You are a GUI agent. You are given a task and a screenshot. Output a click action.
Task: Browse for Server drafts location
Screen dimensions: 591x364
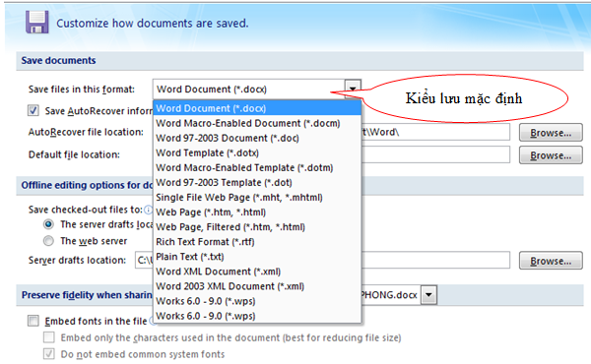click(x=551, y=261)
